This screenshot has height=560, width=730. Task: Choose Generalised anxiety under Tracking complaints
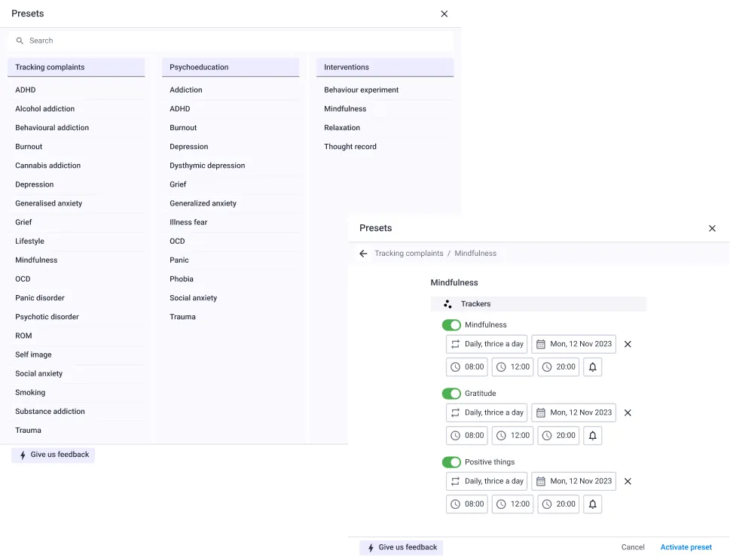pyautogui.click(x=76, y=204)
